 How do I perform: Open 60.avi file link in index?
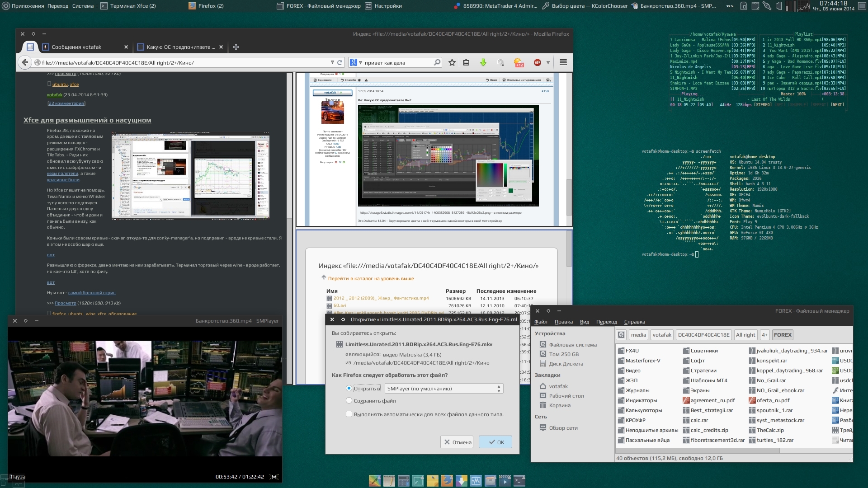[x=340, y=305]
